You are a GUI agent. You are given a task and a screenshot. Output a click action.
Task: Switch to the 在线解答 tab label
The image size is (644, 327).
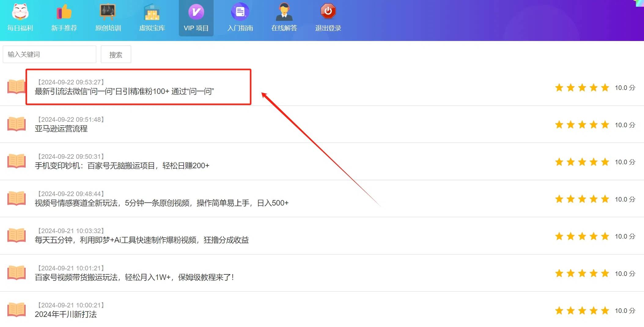284,28
